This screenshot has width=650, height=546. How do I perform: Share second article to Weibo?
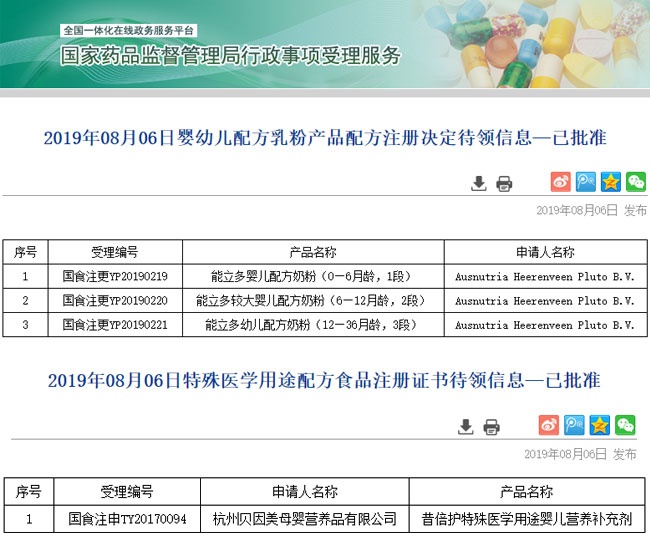click(x=549, y=425)
